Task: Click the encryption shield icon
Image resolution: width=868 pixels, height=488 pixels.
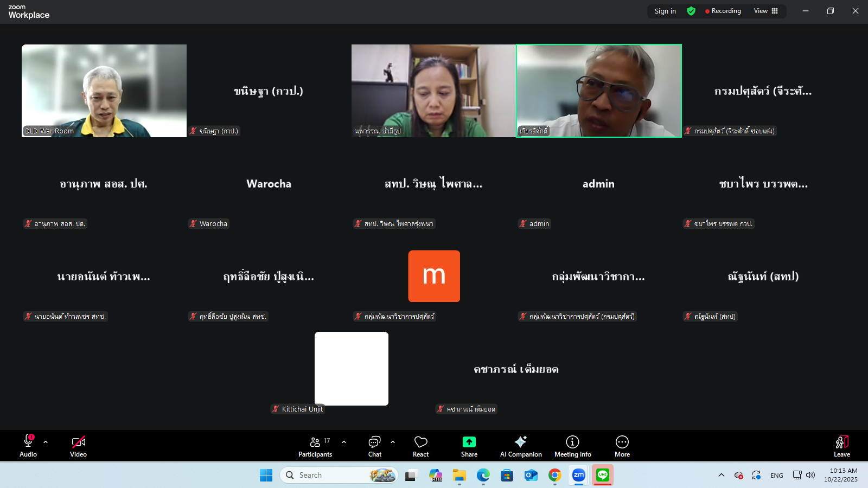Action: [x=691, y=11]
